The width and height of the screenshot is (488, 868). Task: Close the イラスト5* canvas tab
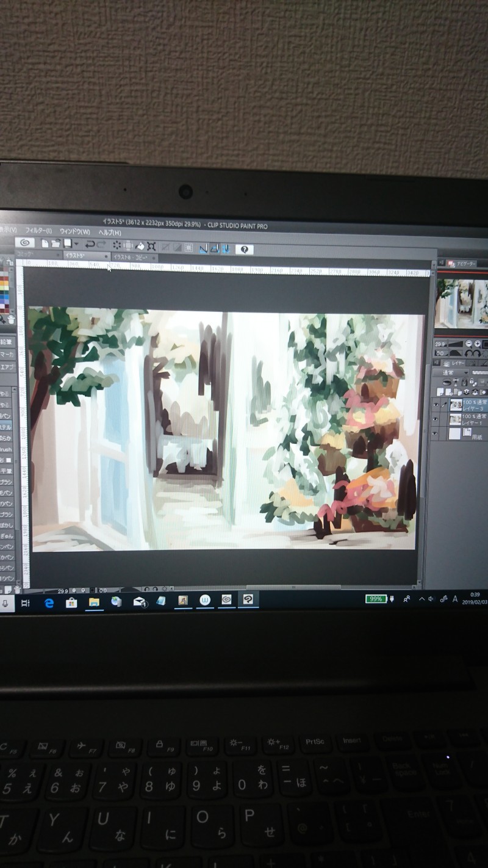click(x=107, y=256)
